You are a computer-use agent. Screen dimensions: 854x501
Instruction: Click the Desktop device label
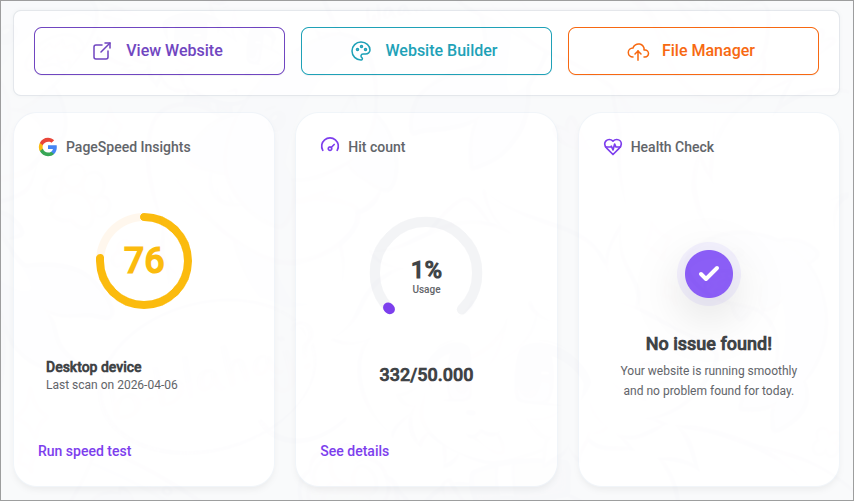tap(94, 367)
